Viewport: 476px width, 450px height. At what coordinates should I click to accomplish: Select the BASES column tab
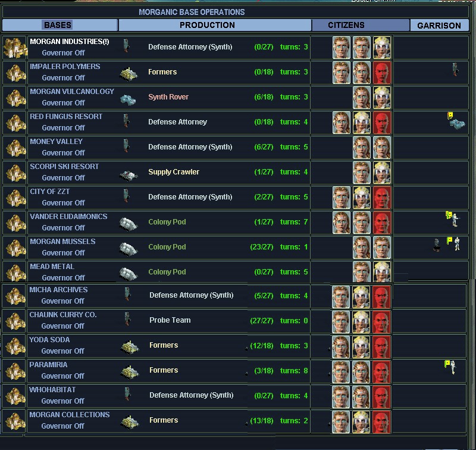point(58,25)
